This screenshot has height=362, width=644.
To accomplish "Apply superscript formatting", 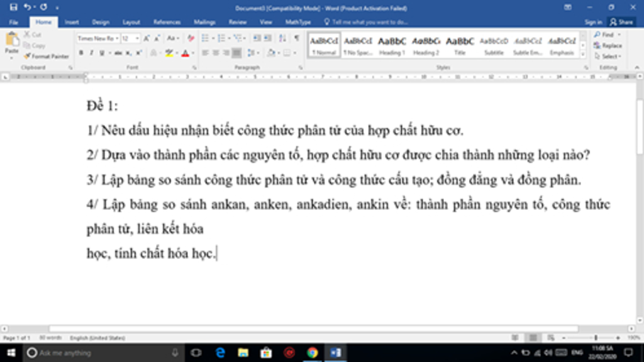I will (139, 53).
